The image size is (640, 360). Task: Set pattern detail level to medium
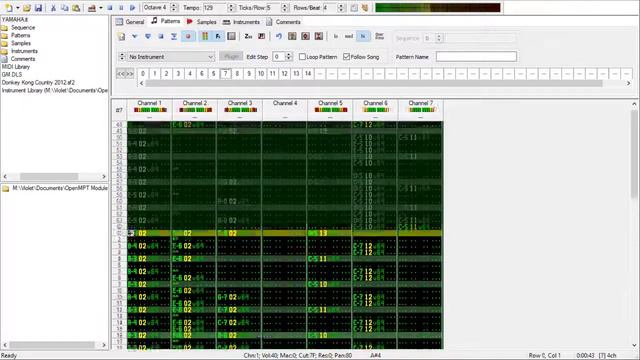click(x=349, y=36)
